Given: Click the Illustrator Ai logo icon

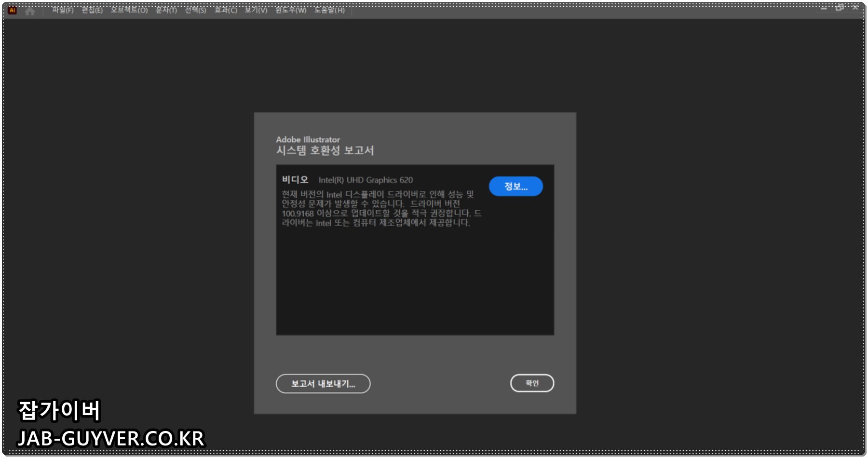Looking at the screenshot, I should [x=13, y=10].
